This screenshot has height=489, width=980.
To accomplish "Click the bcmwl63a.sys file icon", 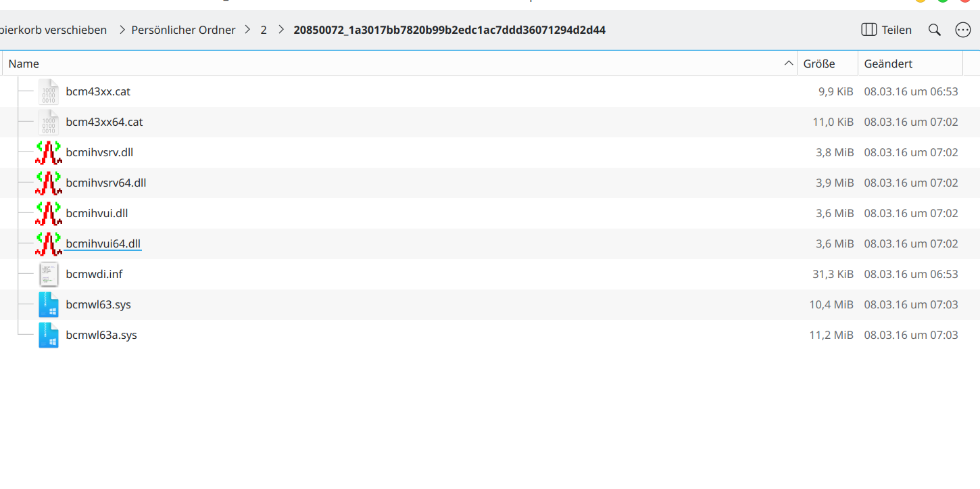I will [x=48, y=335].
